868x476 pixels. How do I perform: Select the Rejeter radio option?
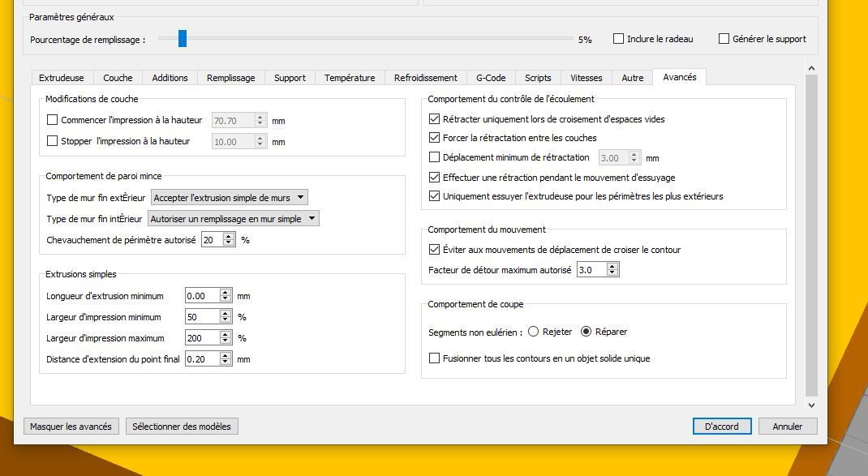pos(533,332)
